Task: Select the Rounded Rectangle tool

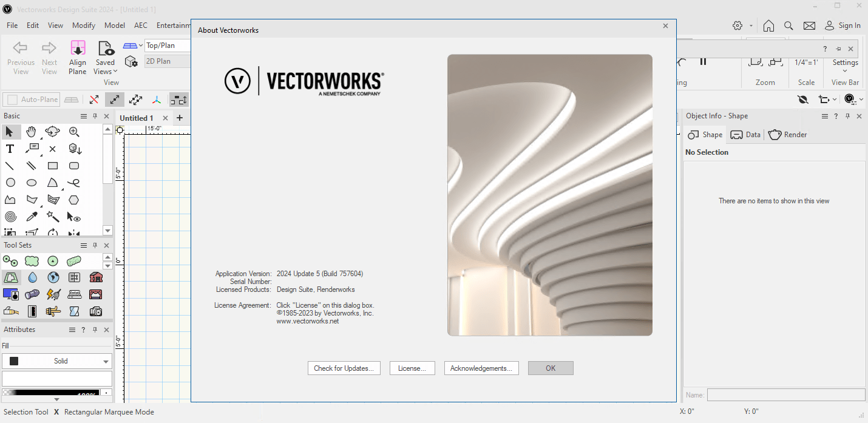Action: pyautogui.click(x=74, y=166)
